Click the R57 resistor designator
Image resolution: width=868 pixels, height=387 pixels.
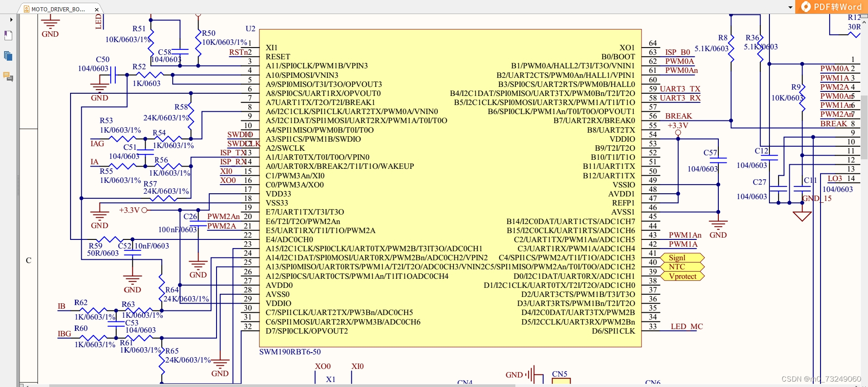(x=150, y=184)
